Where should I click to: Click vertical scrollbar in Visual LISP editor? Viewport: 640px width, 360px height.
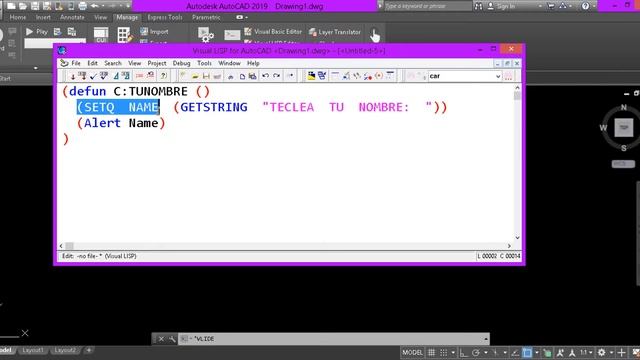[517, 162]
